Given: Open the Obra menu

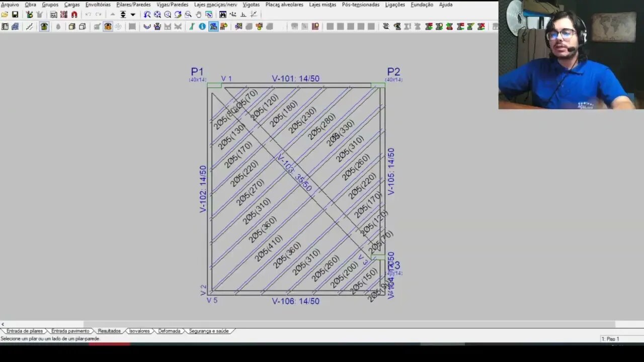Looking at the screenshot, I should click(31, 5).
